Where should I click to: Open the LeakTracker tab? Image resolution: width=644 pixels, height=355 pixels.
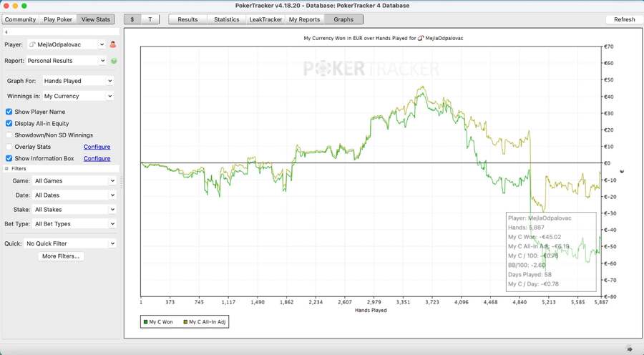[265, 19]
